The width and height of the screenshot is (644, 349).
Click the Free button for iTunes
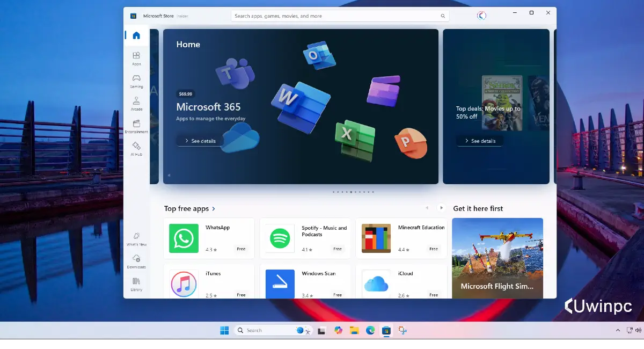(x=241, y=295)
